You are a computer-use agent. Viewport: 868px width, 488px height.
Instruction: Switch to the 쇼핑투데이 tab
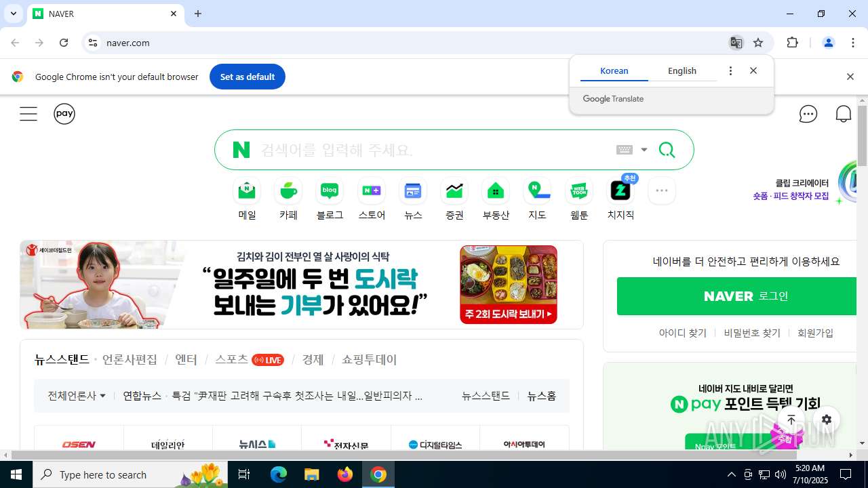pos(370,360)
